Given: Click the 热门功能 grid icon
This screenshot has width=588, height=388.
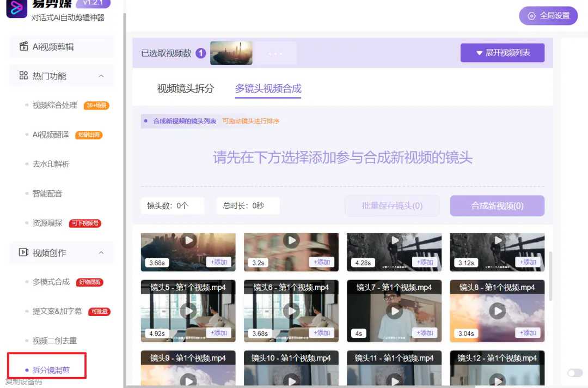Looking at the screenshot, I should [23, 76].
